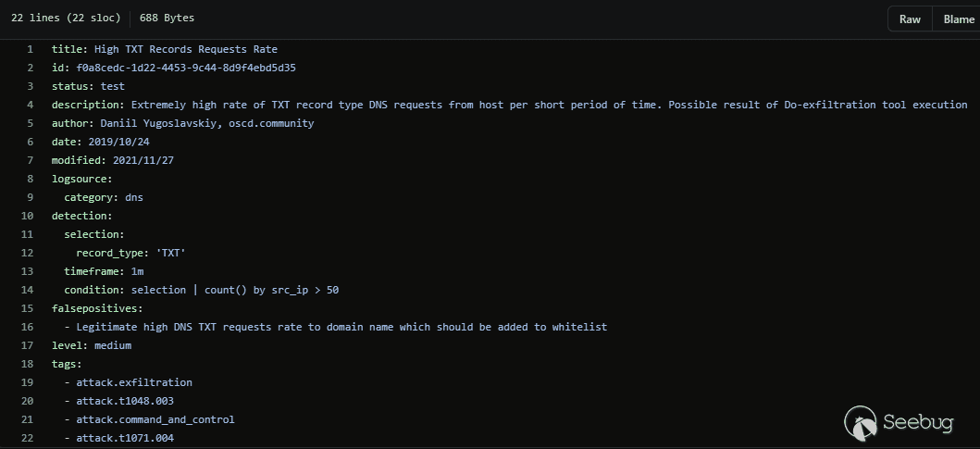
Task: Select line number 22 in gutter
Action: tap(28, 438)
